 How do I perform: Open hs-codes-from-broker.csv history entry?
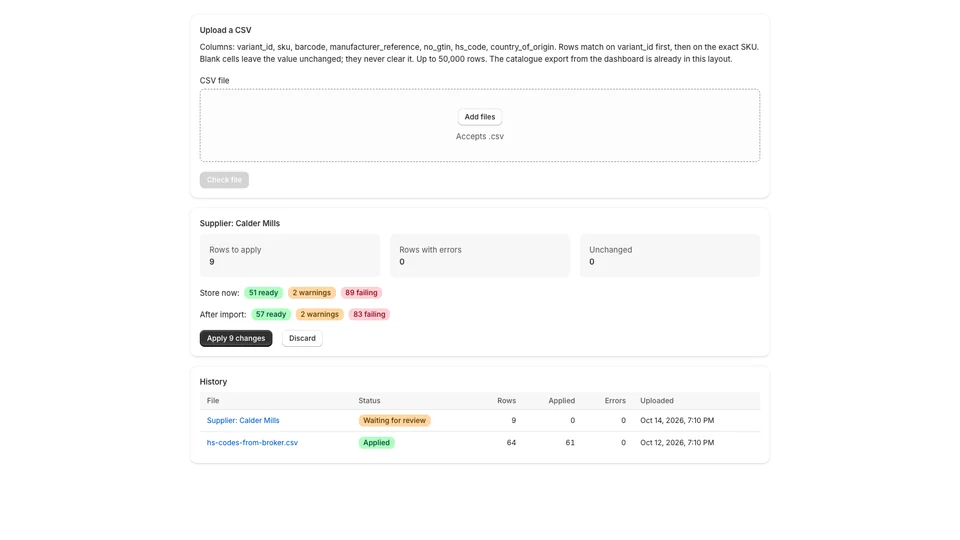[252, 443]
